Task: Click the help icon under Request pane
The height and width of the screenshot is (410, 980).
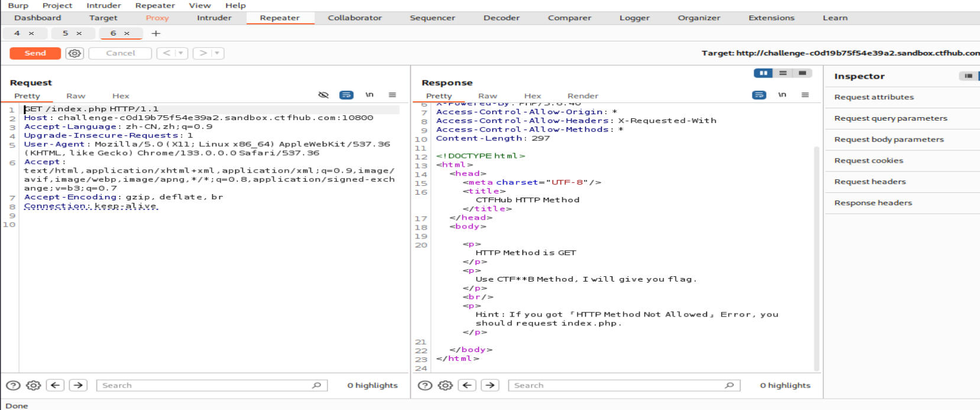Action: [x=13, y=385]
